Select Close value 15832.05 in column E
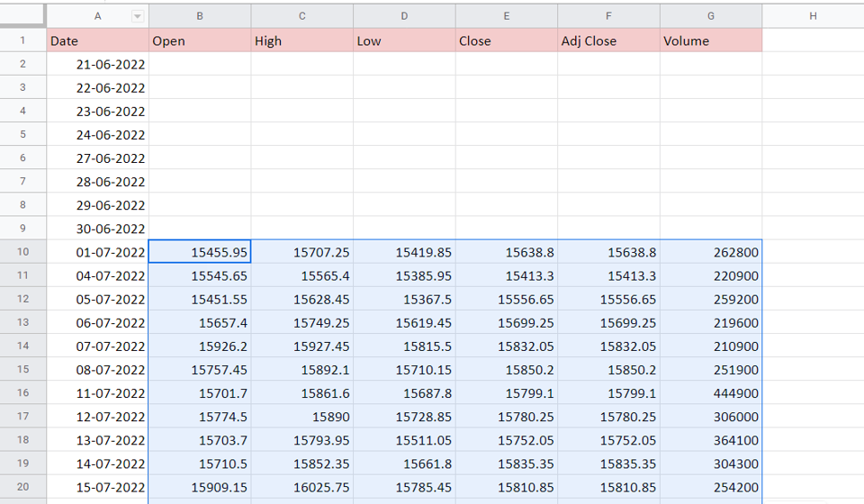 [507, 346]
